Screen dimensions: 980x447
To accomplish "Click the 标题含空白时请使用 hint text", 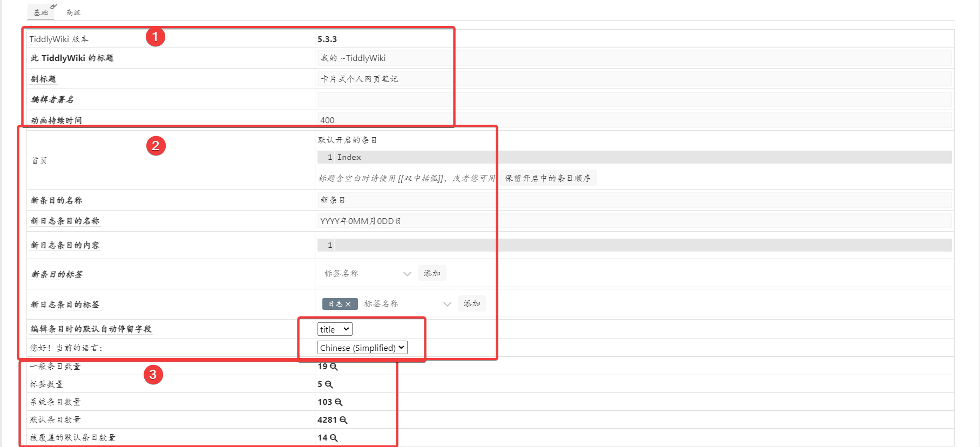I will pos(407,178).
